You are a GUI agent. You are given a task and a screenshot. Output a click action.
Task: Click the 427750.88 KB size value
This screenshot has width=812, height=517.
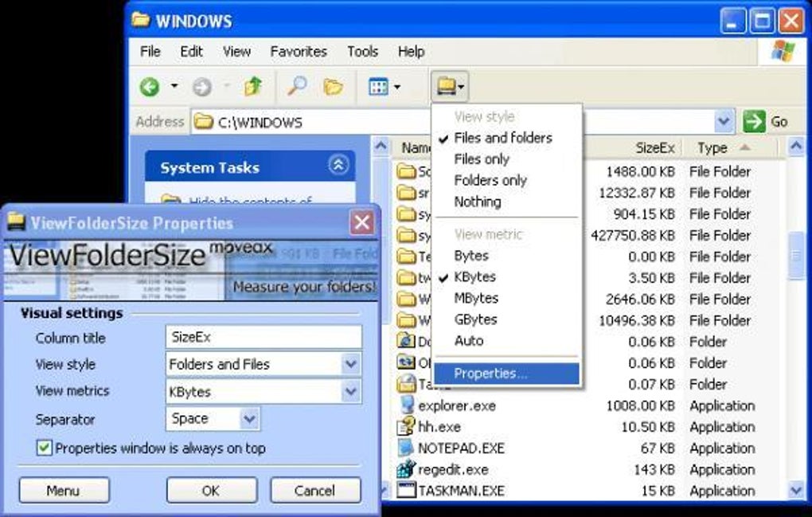click(x=632, y=235)
